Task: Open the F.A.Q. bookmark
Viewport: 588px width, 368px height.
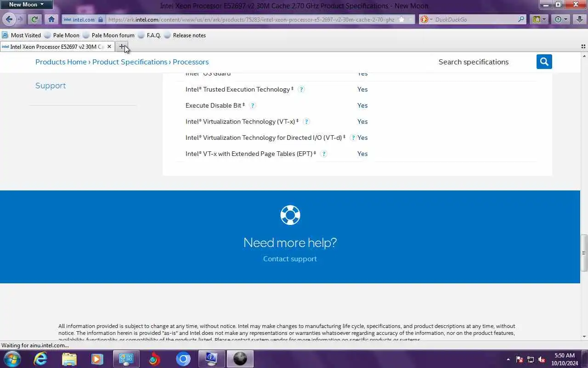Action: click(x=149, y=35)
